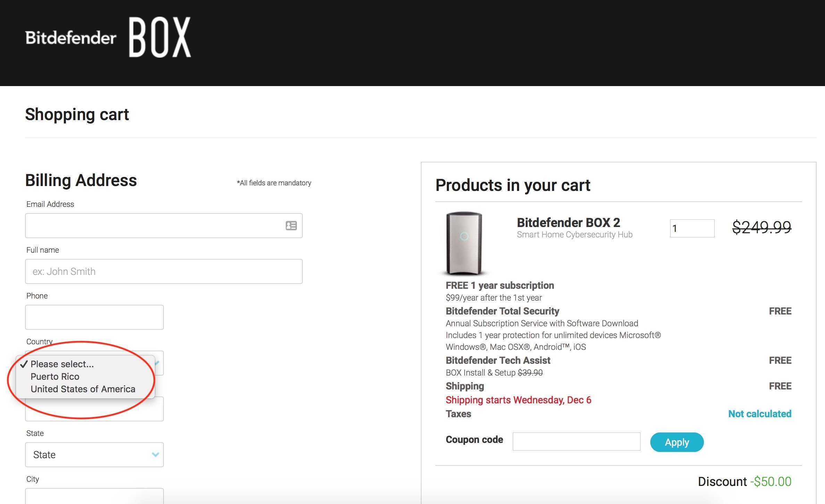Click the Country dropdown arrow behind the menu
Viewport: 825px width, 504px height.
pyautogui.click(x=157, y=363)
